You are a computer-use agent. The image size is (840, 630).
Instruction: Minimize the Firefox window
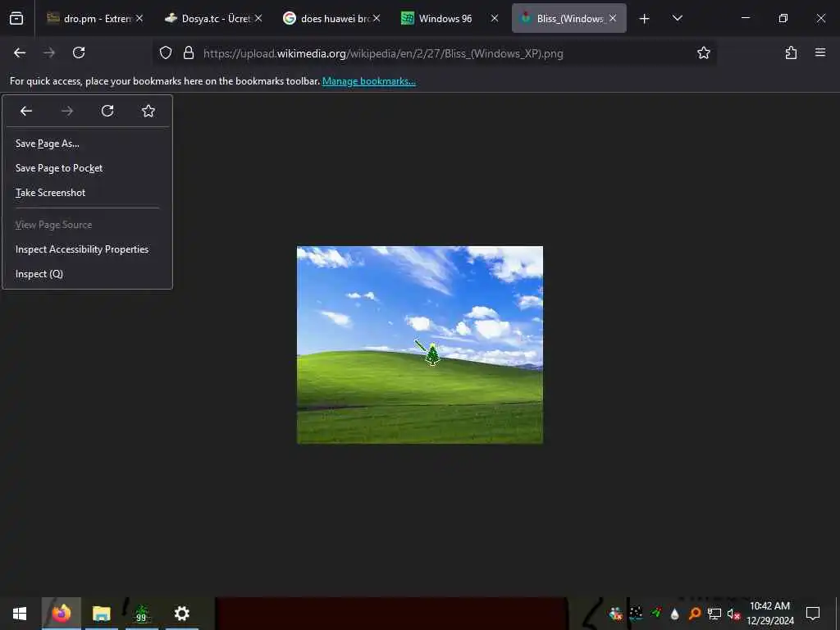745,18
